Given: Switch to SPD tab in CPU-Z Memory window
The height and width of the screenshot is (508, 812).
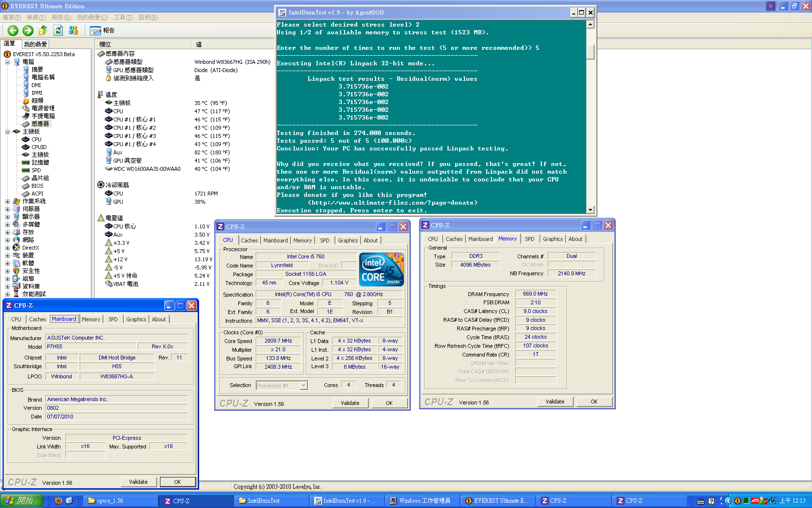Looking at the screenshot, I should [530, 239].
